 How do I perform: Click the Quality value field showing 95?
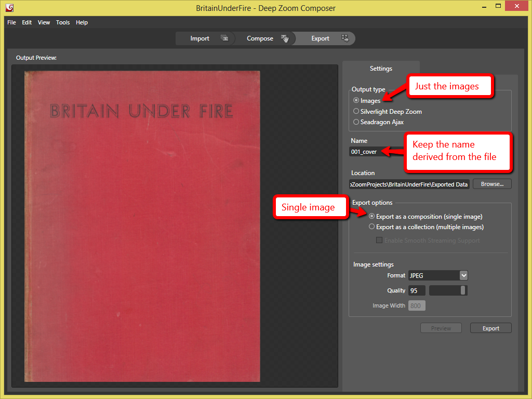click(417, 290)
